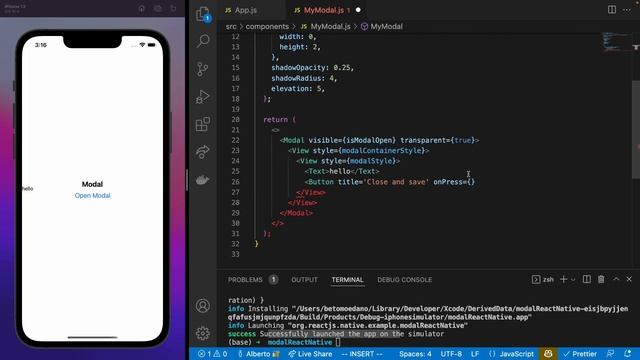Click simulator rotate device icon
Screen dimensions: 640x360
coord(173,8)
